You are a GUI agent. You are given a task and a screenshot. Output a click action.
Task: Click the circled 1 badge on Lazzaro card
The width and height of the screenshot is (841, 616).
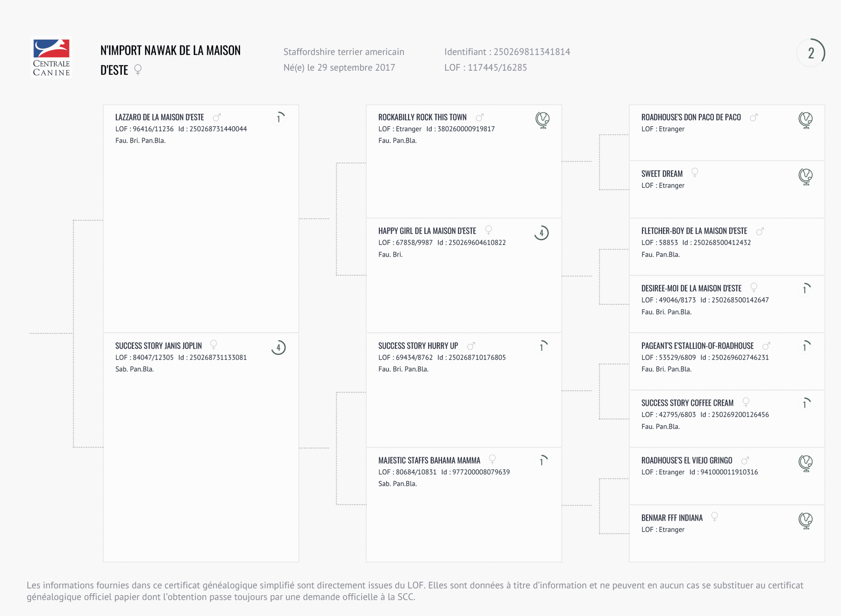click(x=279, y=119)
